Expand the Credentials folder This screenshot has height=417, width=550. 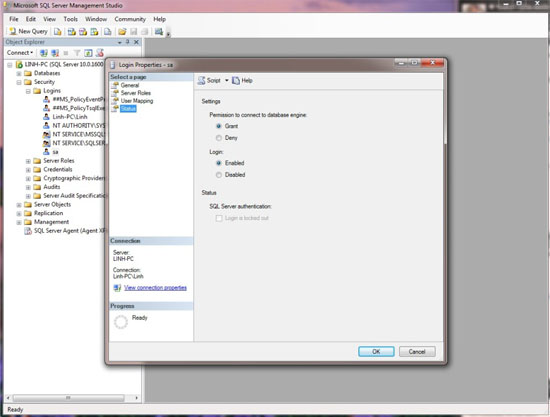28,170
